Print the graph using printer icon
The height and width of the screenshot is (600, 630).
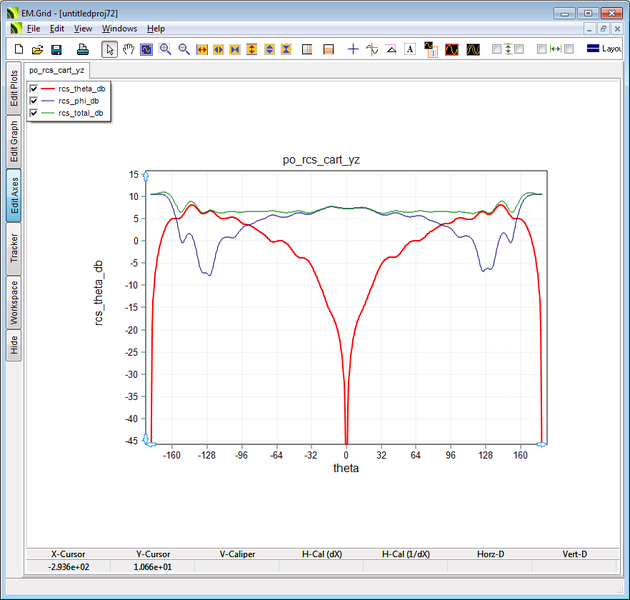tap(81, 49)
